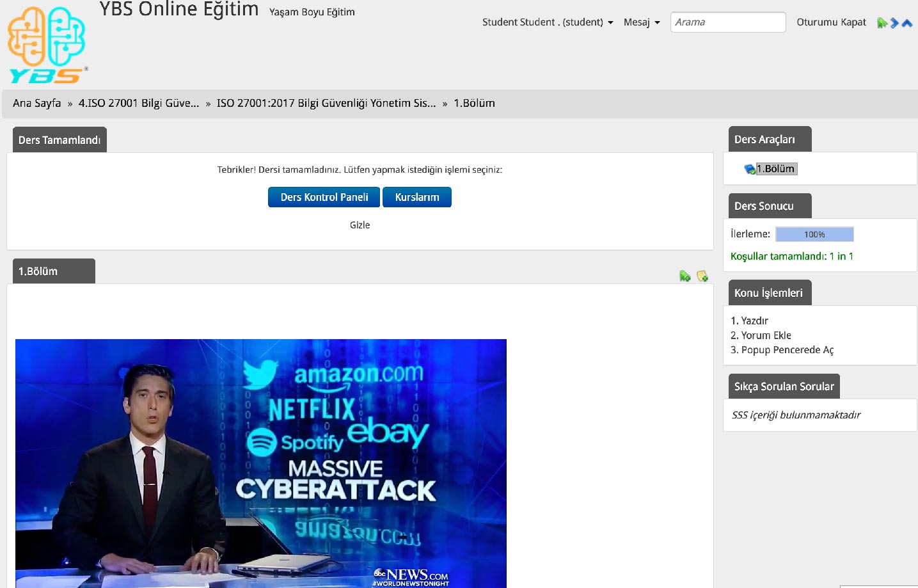This screenshot has width=918, height=588.
Task: Open the Student Student user dropdown
Action: coord(548,22)
